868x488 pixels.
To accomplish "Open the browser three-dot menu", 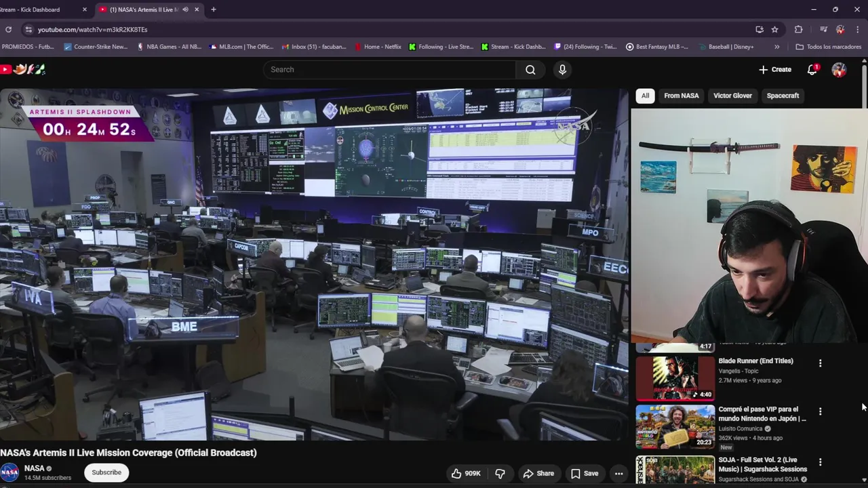I will coord(858,29).
